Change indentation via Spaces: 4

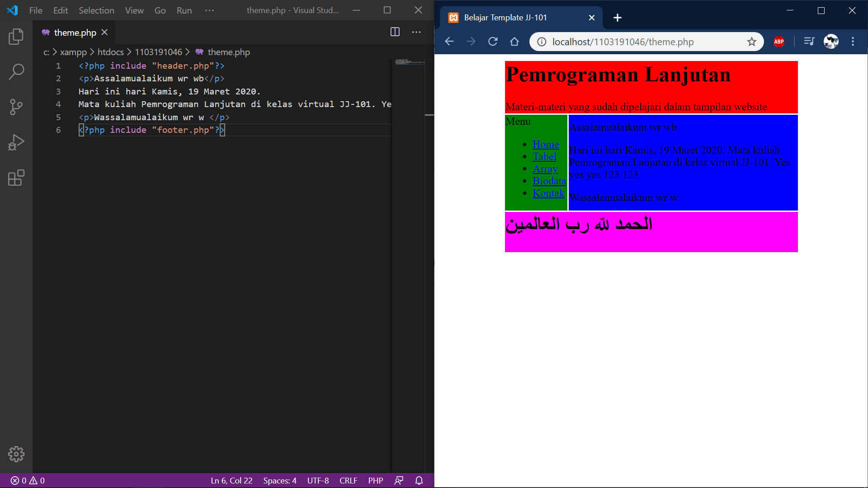click(x=280, y=480)
